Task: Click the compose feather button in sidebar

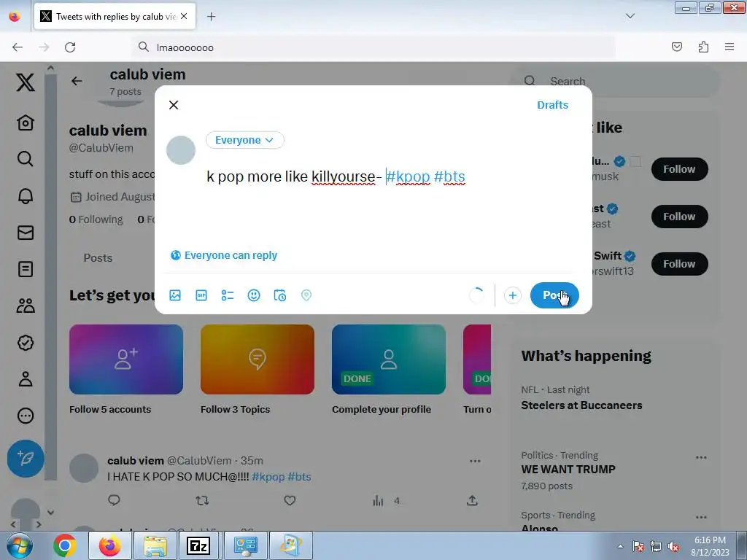Action: click(26, 458)
